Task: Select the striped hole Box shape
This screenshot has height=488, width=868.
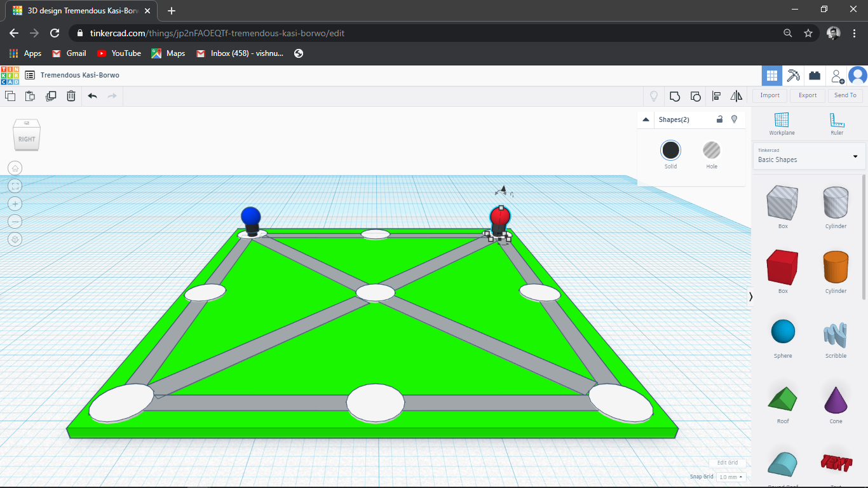Action: (783, 203)
